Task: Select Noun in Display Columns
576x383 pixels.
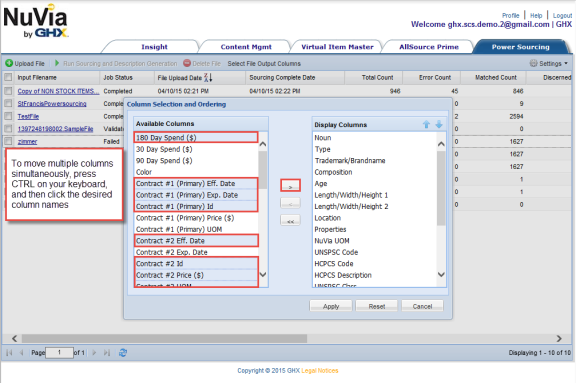Action: 375,137
